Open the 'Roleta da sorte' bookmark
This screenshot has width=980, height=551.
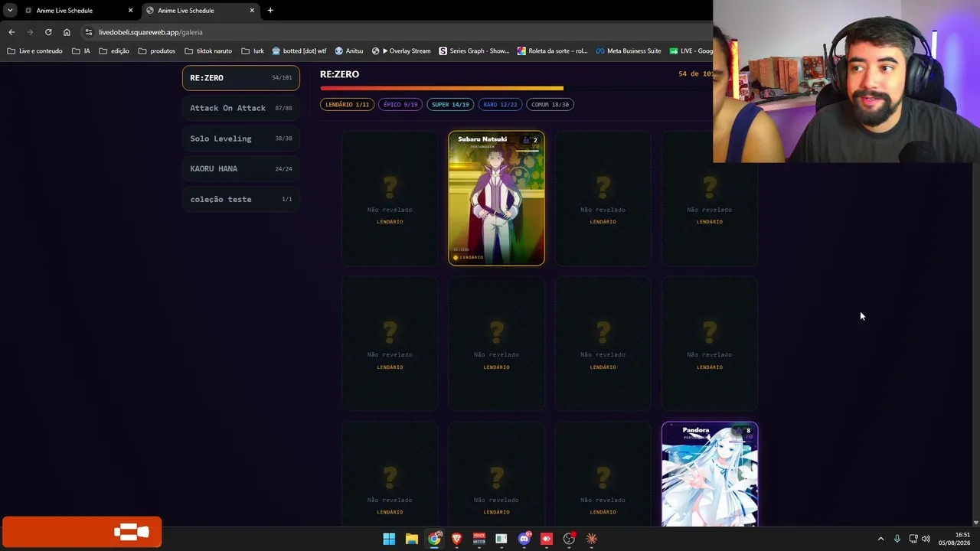pyautogui.click(x=553, y=51)
